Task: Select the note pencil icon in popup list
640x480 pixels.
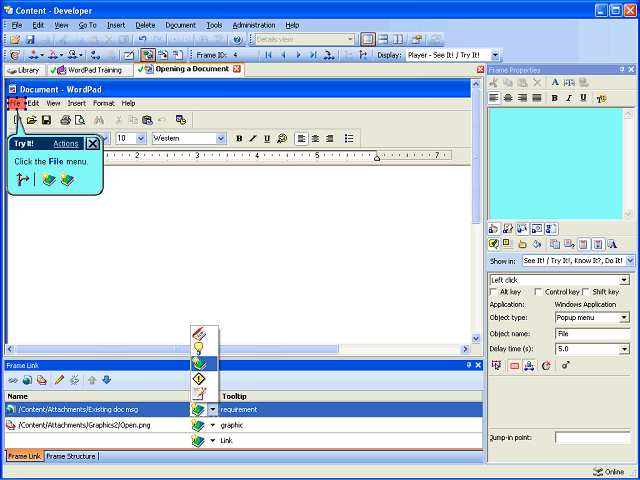Action: 199,393
